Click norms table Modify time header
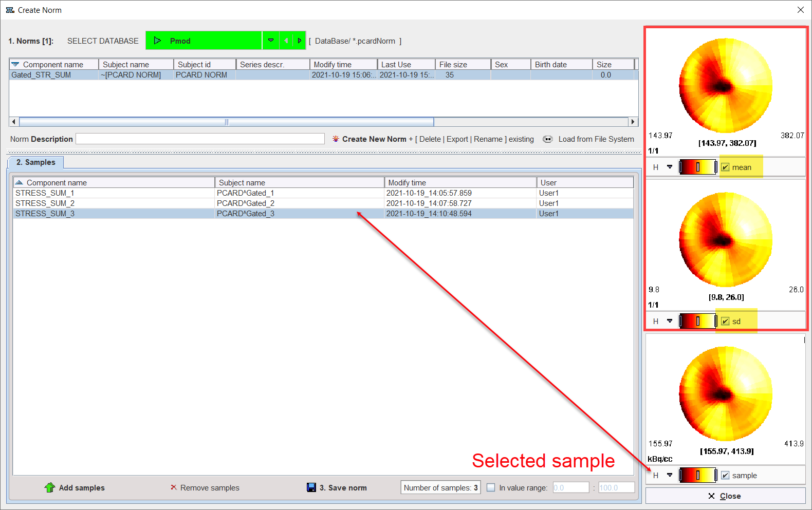The width and height of the screenshot is (812, 510). click(x=343, y=64)
